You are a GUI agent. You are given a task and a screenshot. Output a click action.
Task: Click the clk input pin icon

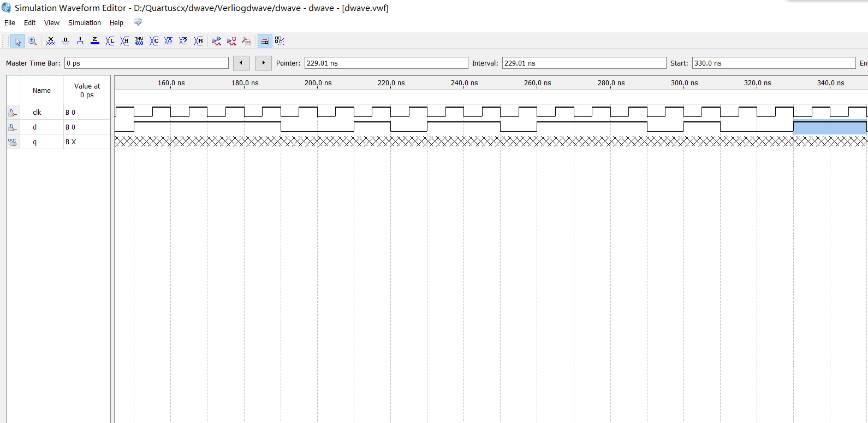tap(13, 112)
